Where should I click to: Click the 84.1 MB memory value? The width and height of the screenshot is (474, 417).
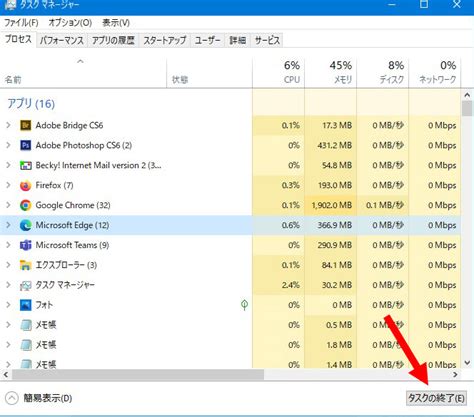(x=337, y=265)
